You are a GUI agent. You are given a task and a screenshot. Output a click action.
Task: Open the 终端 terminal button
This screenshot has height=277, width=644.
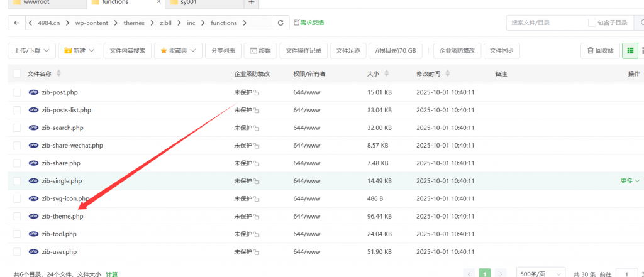pyautogui.click(x=260, y=50)
